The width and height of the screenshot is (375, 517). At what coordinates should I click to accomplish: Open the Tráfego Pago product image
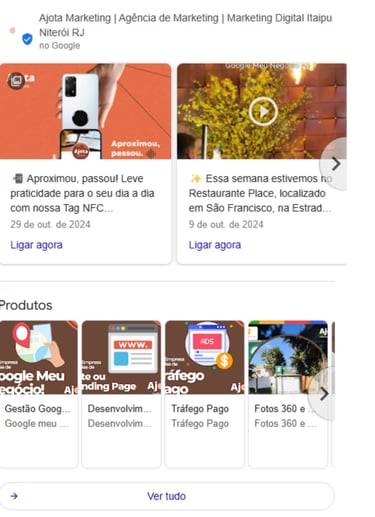pos(205,357)
